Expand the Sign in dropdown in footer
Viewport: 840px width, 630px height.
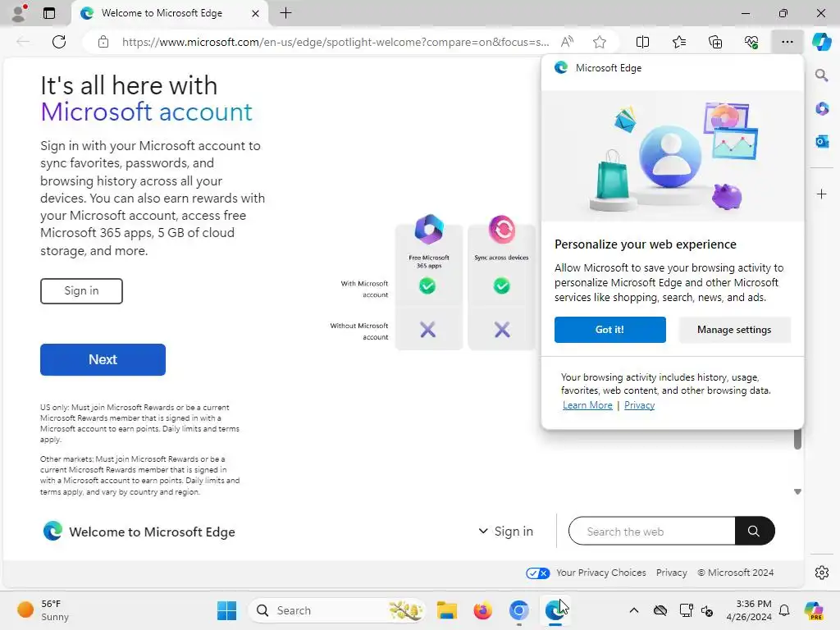(x=505, y=531)
